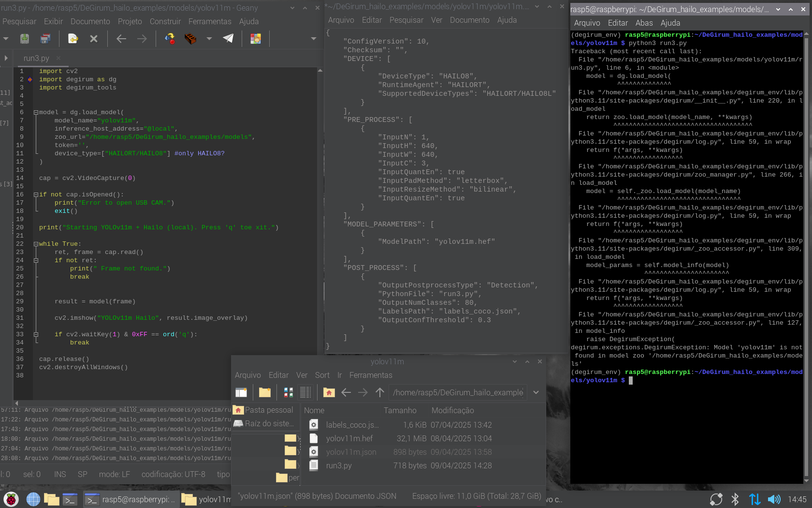
Task: Create a new folder in the file manager
Action: coord(265,392)
